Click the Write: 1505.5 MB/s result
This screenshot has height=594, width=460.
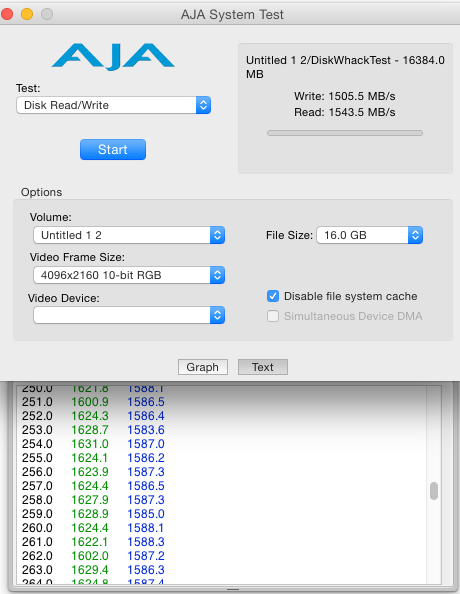tap(344, 96)
